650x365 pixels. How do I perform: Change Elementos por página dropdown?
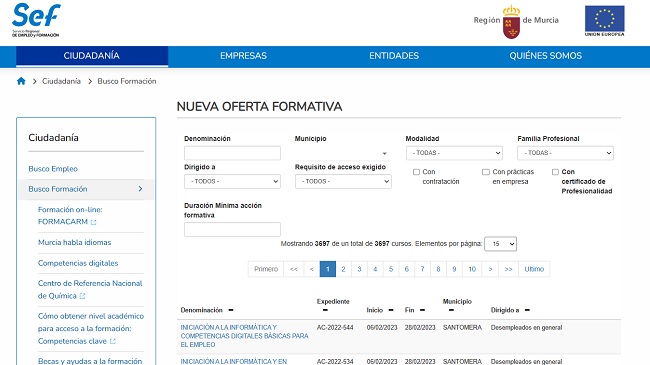(500, 244)
